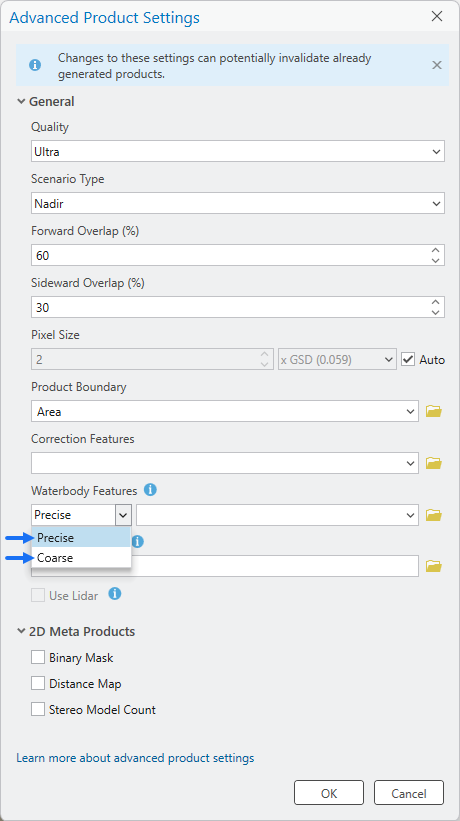Increase Forward Overlap with up arrow

435,250
